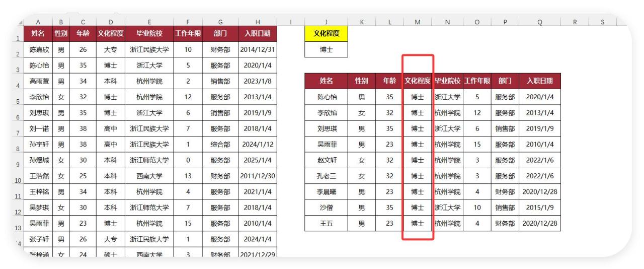Click the date cell 2025/1/4
Viewport: 644px width, 269px height.
258,160
